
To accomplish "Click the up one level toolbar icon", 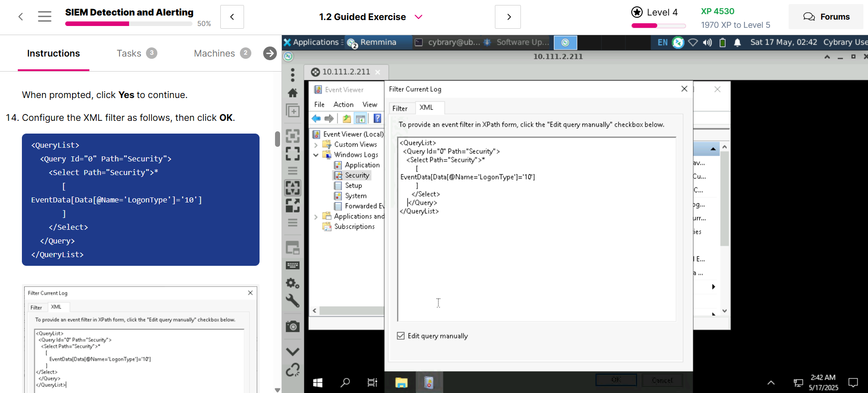I will click(347, 119).
